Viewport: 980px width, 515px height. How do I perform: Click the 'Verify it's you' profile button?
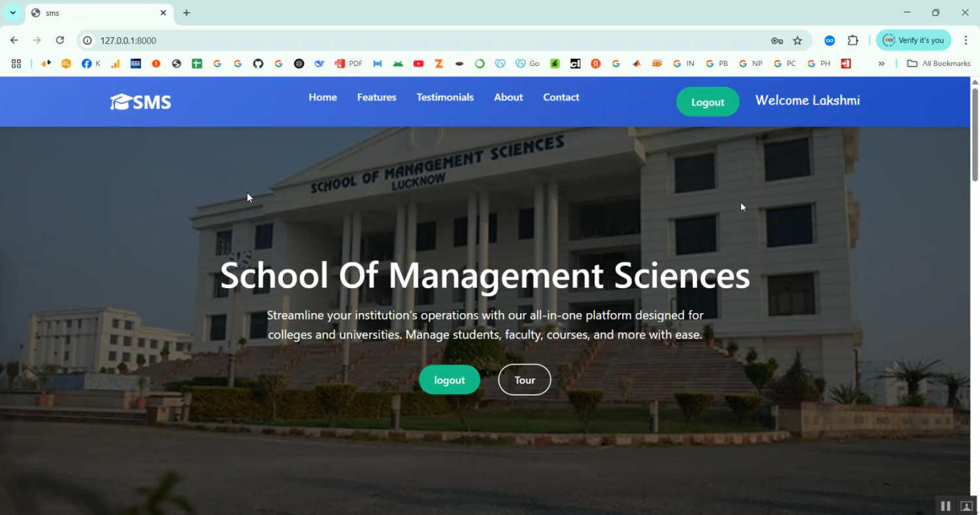[913, 41]
